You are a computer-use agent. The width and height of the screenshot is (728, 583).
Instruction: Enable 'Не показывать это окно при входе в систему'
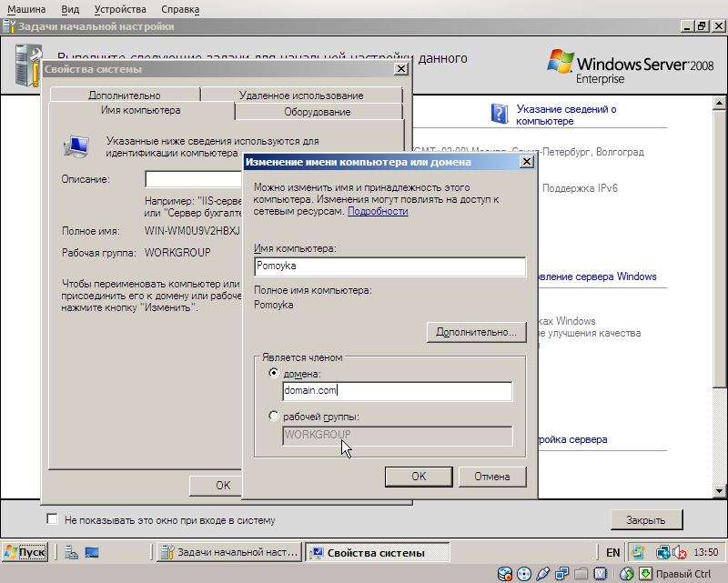[52, 518]
